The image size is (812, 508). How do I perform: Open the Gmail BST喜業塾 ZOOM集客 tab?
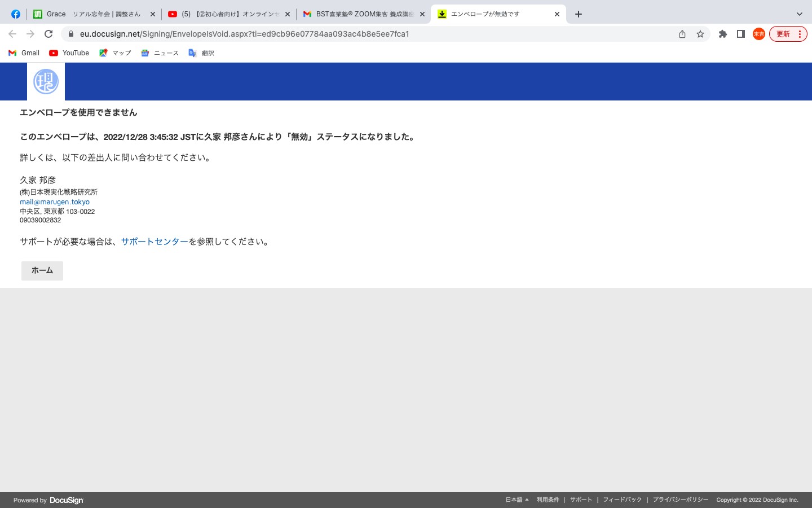tap(364, 14)
